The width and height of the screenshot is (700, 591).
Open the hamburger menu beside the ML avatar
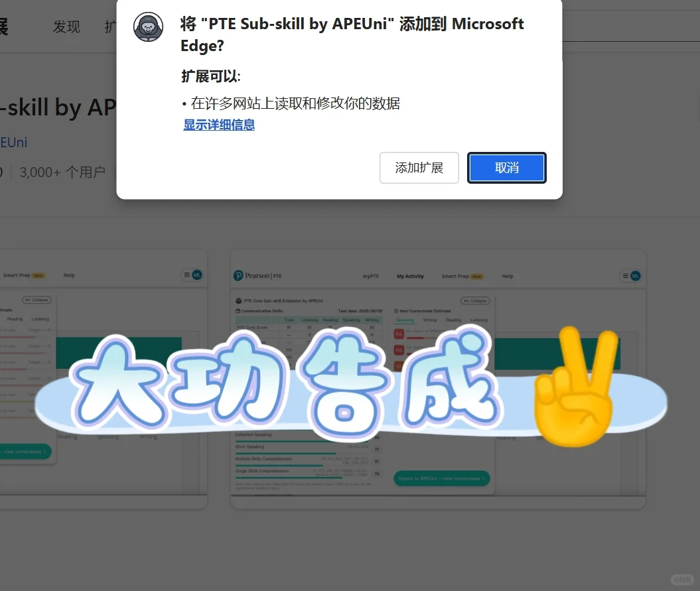pyautogui.click(x=624, y=276)
